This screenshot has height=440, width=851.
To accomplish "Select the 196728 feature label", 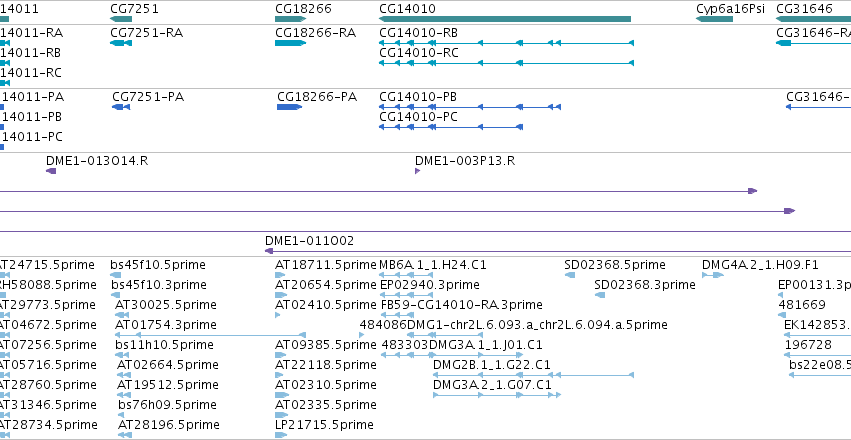I will pos(808,345).
